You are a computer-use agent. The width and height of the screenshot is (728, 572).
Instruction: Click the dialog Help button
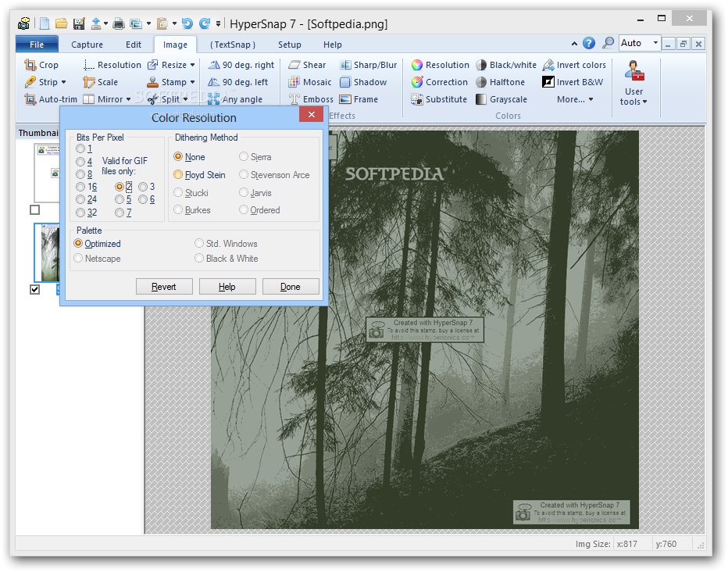coord(227,287)
